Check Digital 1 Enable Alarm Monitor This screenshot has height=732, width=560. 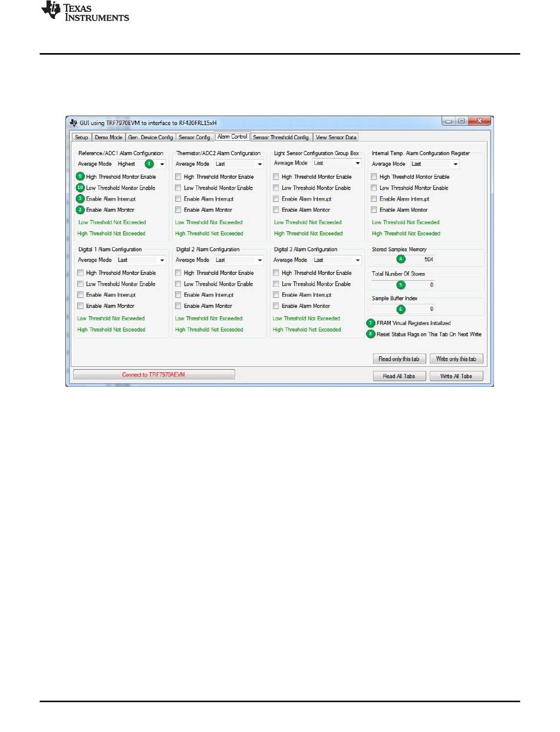81,306
